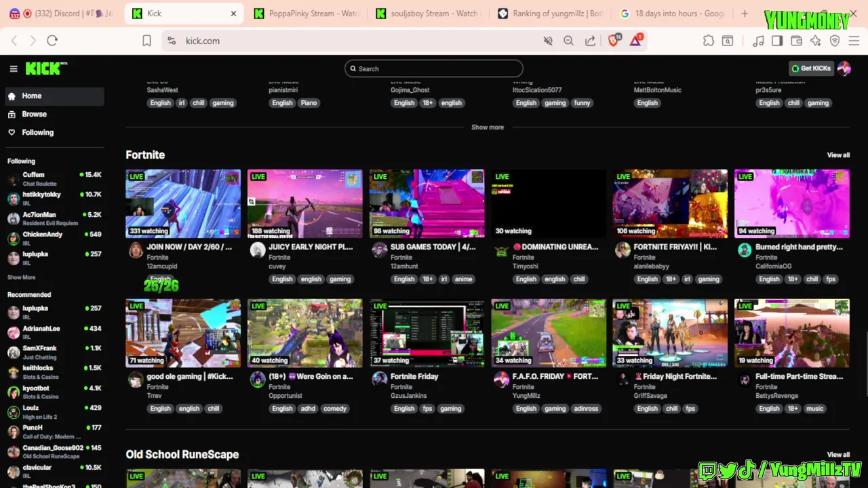
Task: Switch to the PoppaPinky Stream tab
Action: tap(306, 14)
